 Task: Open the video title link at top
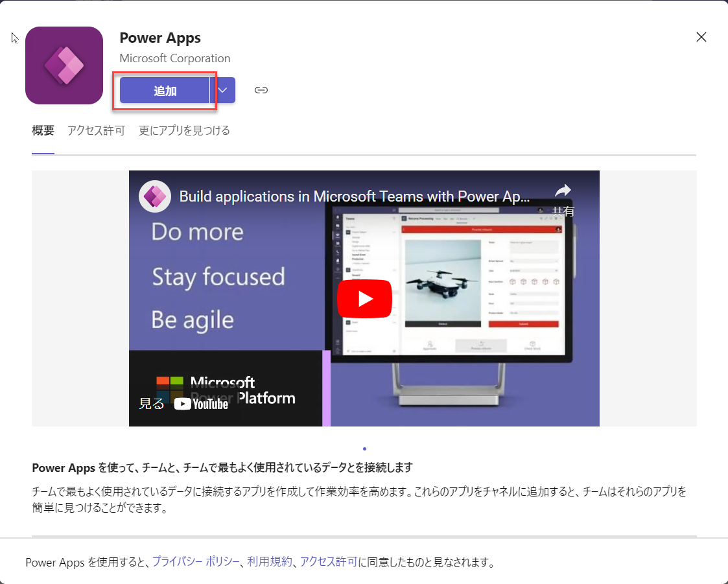click(354, 196)
